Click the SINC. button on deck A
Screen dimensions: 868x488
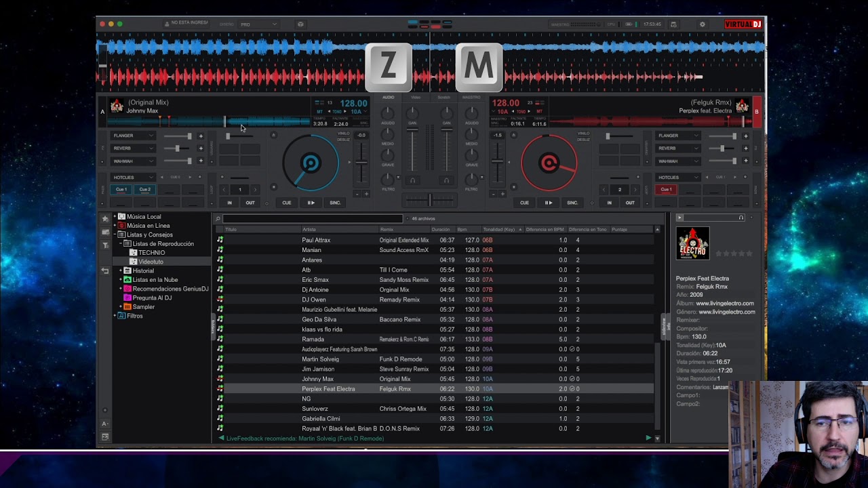point(335,203)
